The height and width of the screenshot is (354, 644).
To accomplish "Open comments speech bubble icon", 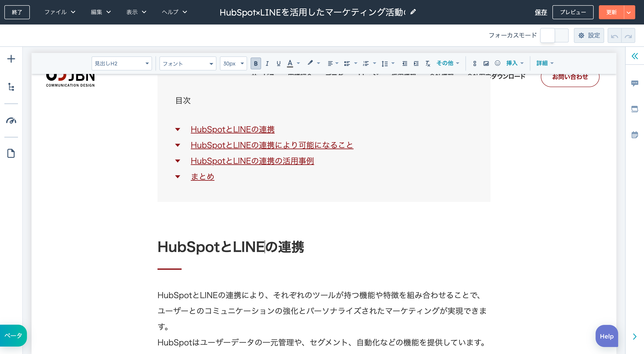I will coord(635,83).
